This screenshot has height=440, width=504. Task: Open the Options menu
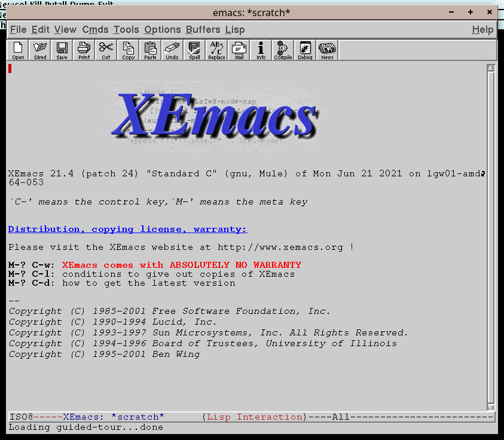163,29
